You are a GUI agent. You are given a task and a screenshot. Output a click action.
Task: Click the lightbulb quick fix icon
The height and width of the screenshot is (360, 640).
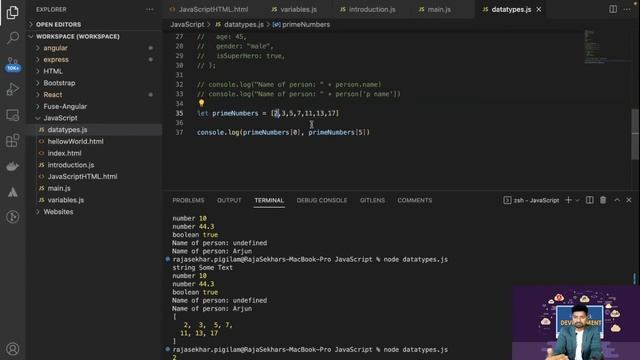pos(201,103)
